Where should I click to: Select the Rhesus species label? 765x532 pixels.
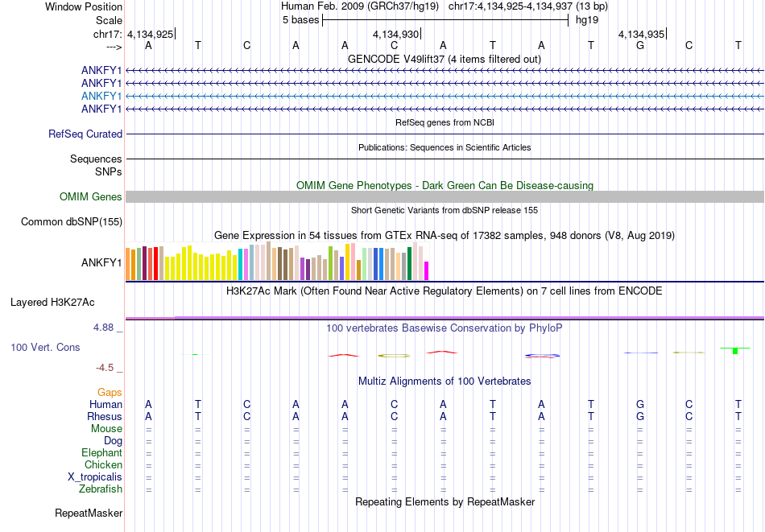point(105,416)
